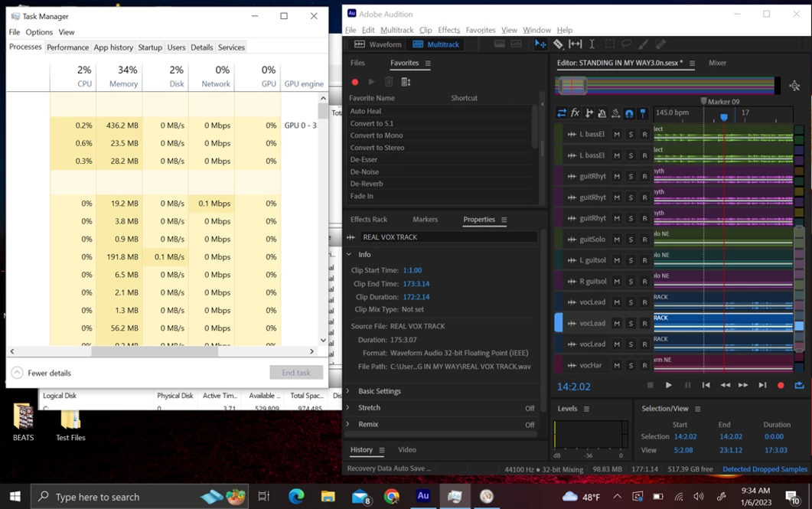Expand the Remix section
This screenshot has width=812, height=509.
(348, 424)
